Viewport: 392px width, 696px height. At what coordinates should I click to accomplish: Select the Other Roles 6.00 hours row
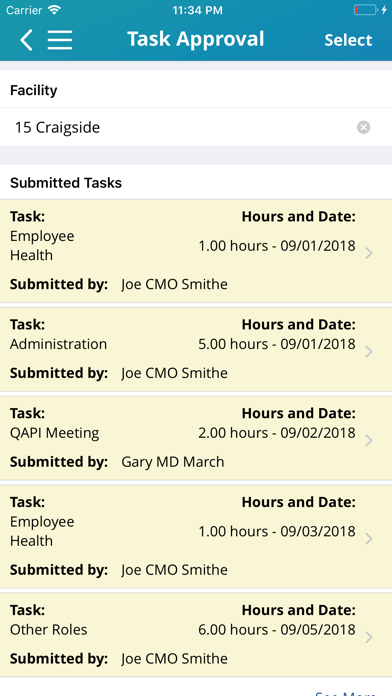(196, 635)
